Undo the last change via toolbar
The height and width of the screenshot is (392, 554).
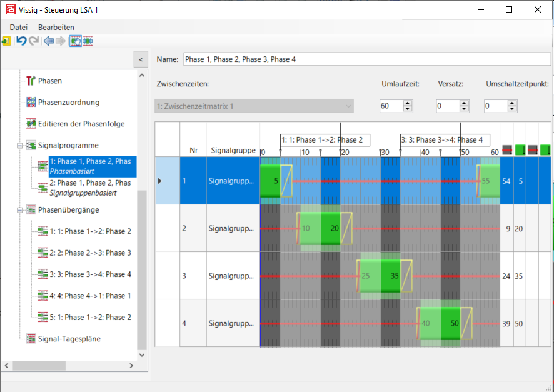(x=21, y=41)
